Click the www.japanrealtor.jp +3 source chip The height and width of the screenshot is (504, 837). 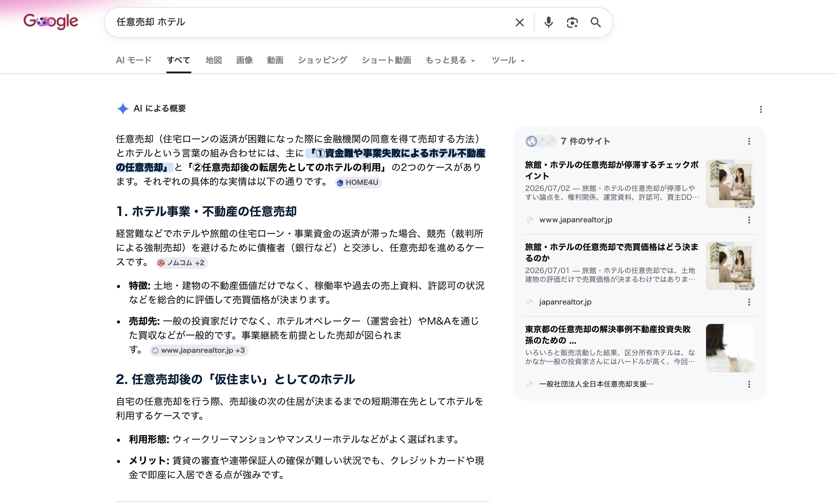tap(199, 350)
